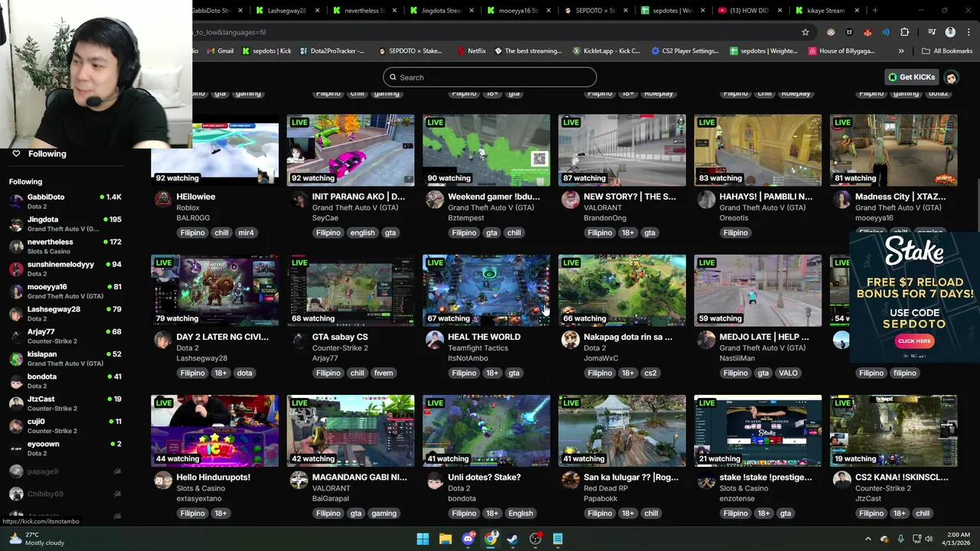
Task: Open BrandonOng streamer avatar
Action: pyautogui.click(x=570, y=200)
